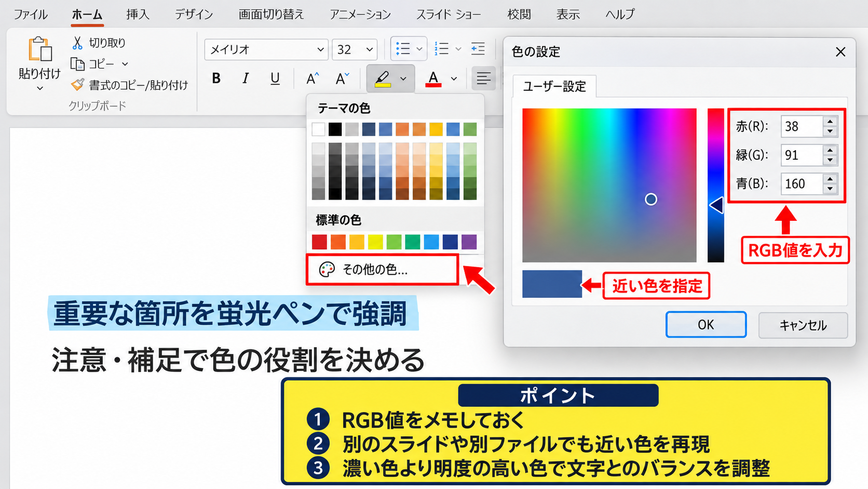Click the 赤(R) value field showing 38
The height and width of the screenshot is (489, 868).
pyautogui.click(x=802, y=126)
